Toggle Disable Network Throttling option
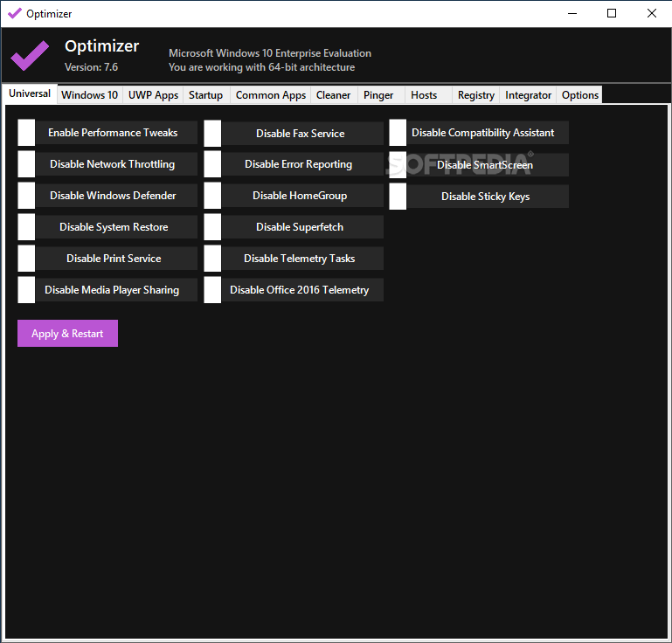Screen dimensions: 672x643 [26, 164]
